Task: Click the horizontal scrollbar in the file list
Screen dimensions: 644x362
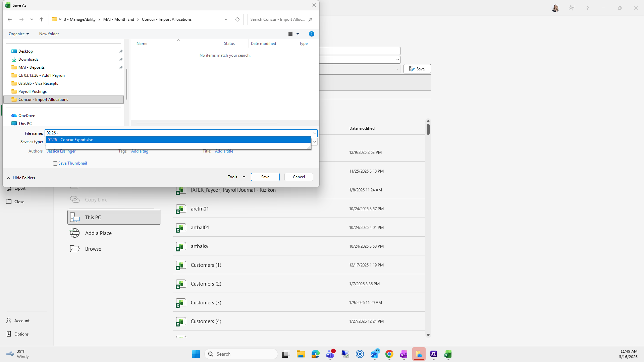Action: pos(207,123)
